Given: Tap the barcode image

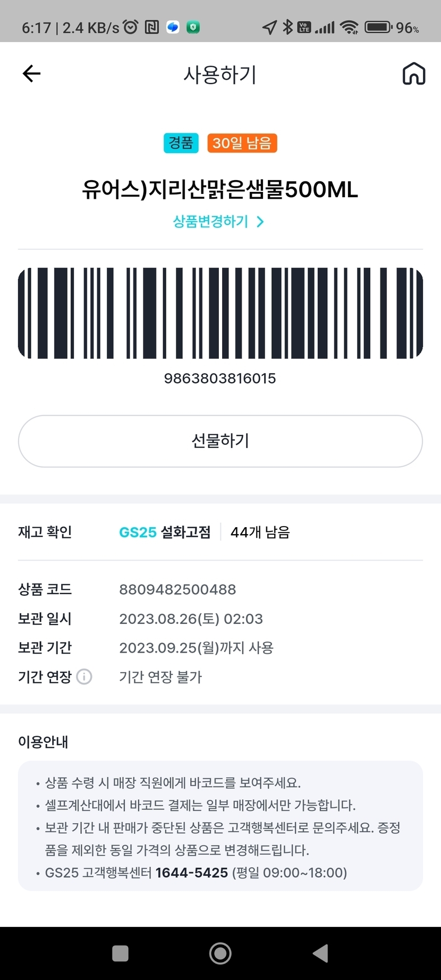Looking at the screenshot, I should [x=220, y=313].
